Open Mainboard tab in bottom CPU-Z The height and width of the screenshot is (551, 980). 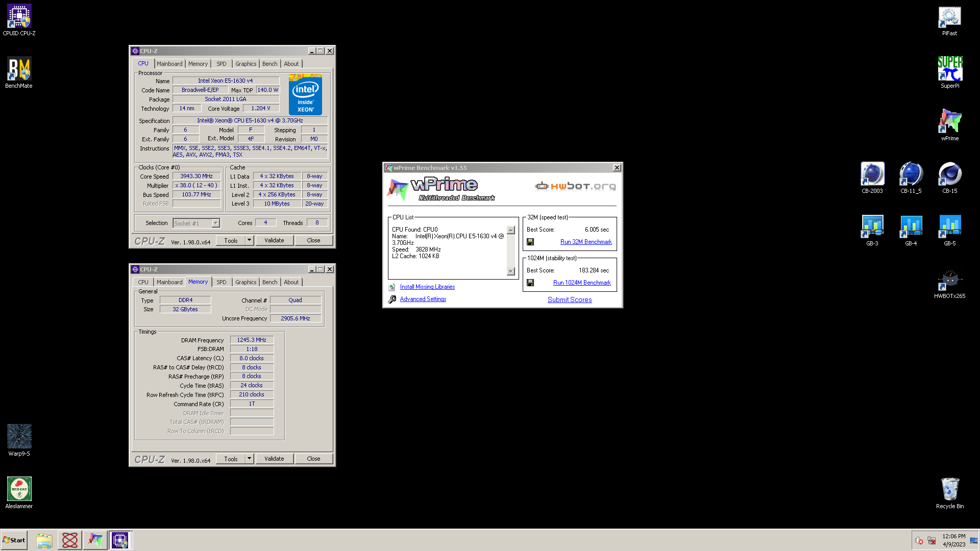[169, 282]
